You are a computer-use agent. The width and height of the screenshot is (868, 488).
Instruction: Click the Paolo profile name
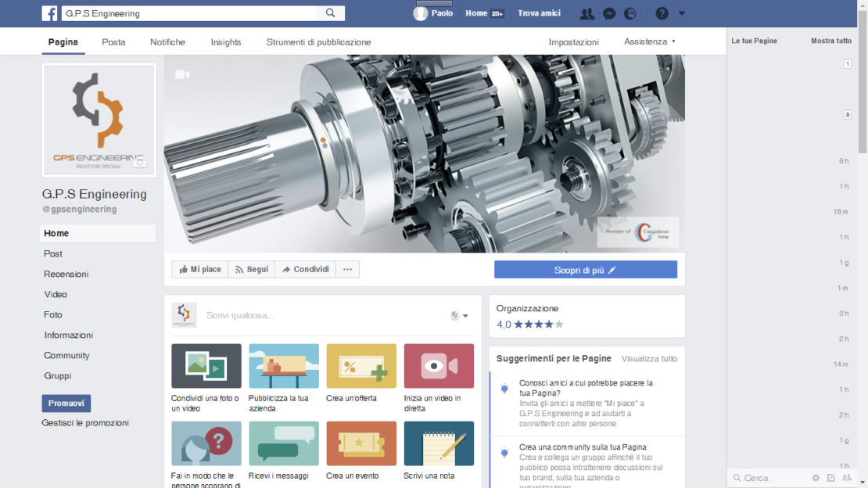pos(442,13)
